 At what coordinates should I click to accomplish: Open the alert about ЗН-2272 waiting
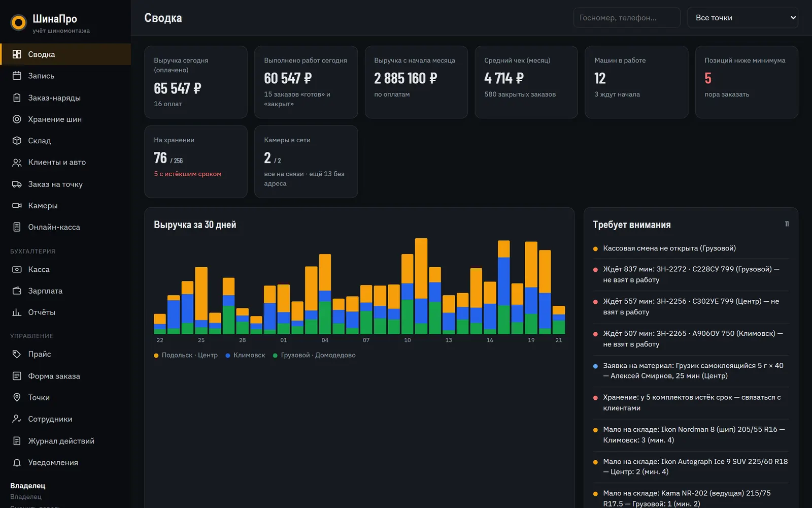coord(691,274)
